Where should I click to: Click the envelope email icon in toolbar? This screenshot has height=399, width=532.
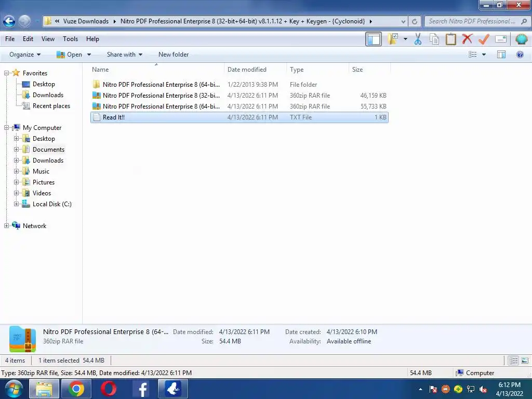(501, 39)
